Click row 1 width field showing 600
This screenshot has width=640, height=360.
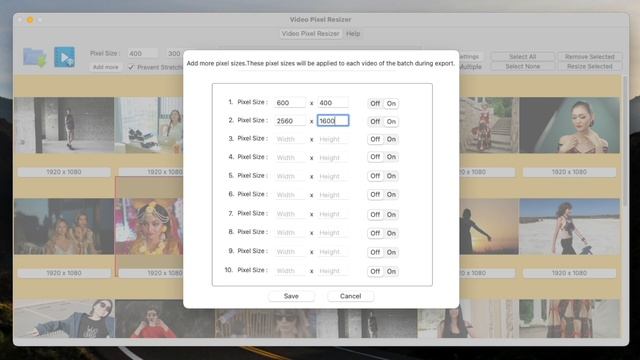pos(290,102)
